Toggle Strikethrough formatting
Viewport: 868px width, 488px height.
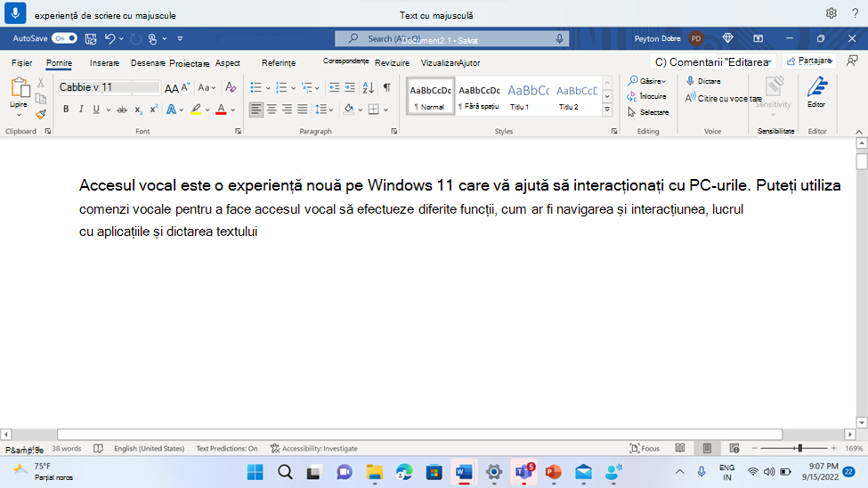click(x=122, y=110)
